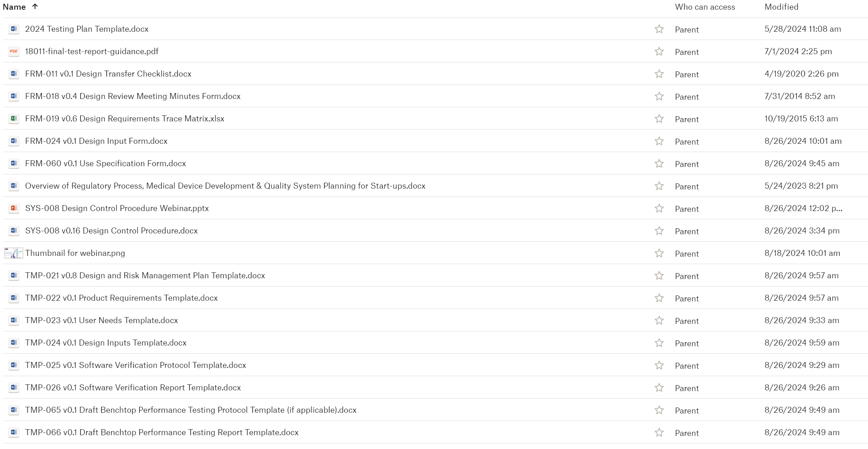
Task: Toggle star favorite for 2024 Testing Plan Template
Action: (660, 29)
